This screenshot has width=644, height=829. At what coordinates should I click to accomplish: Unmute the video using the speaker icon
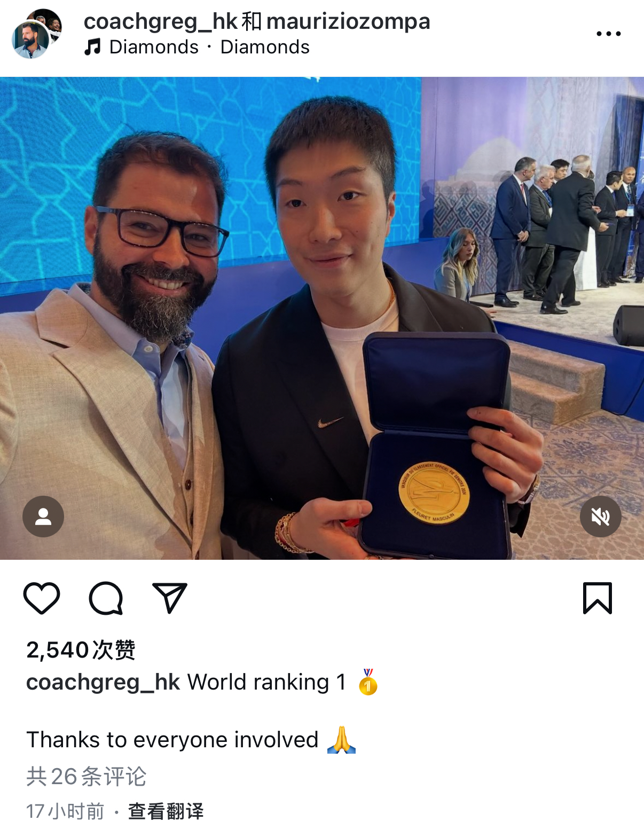pos(600,517)
